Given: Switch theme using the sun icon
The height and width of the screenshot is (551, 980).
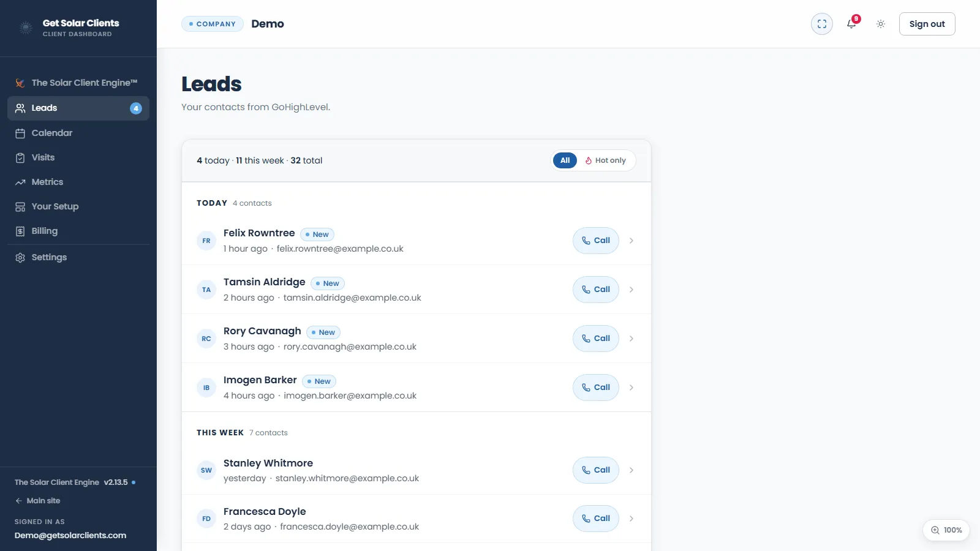Looking at the screenshot, I should (x=881, y=24).
